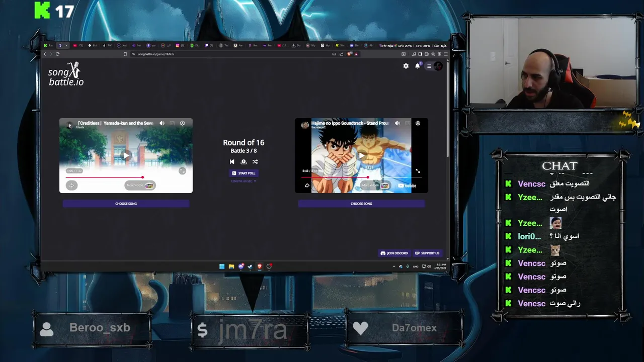Go to previous battle with skip-back icon

232,162
